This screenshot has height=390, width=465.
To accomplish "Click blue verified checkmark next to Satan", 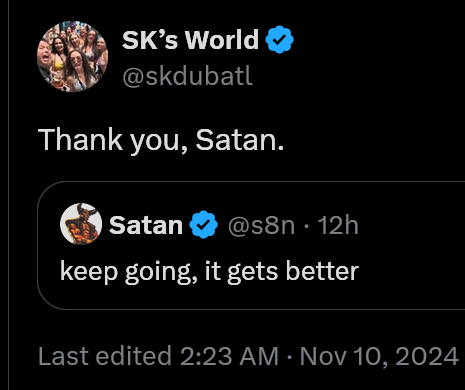I will [203, 225].
